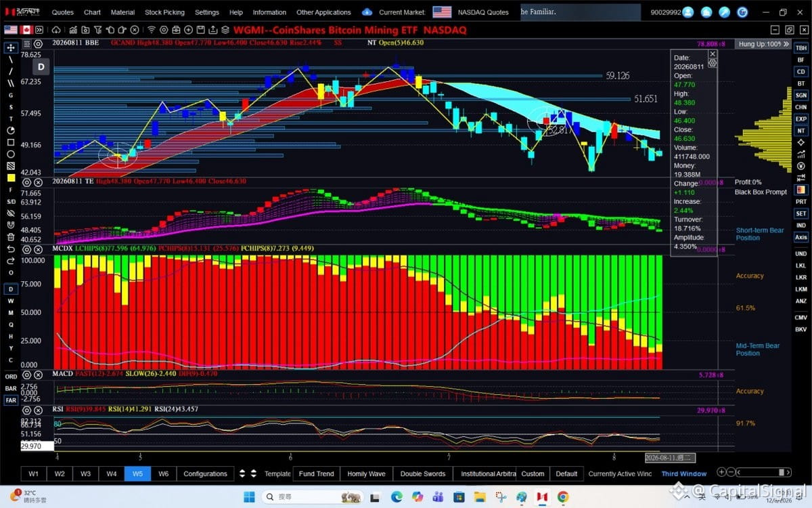Toggle the W weekly period button
The image size is (812, 508).
point(11,301)
